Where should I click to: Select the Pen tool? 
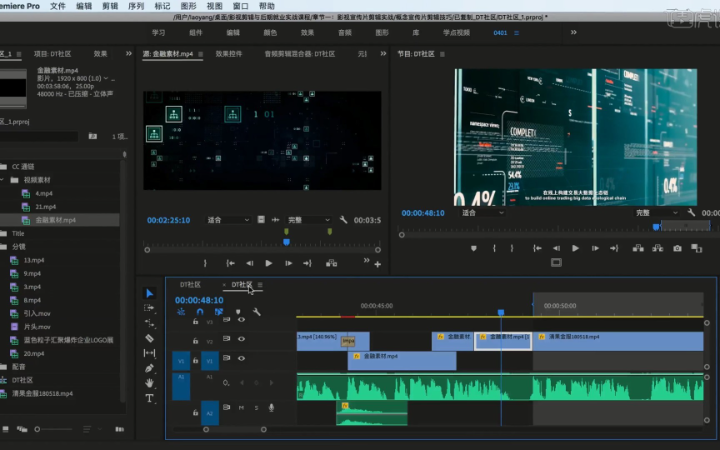click(x=150, y=368)
